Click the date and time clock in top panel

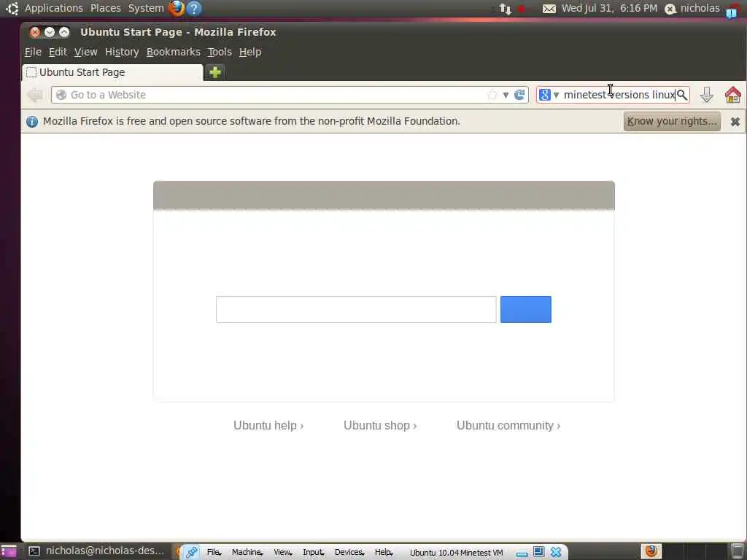point(609,8)
